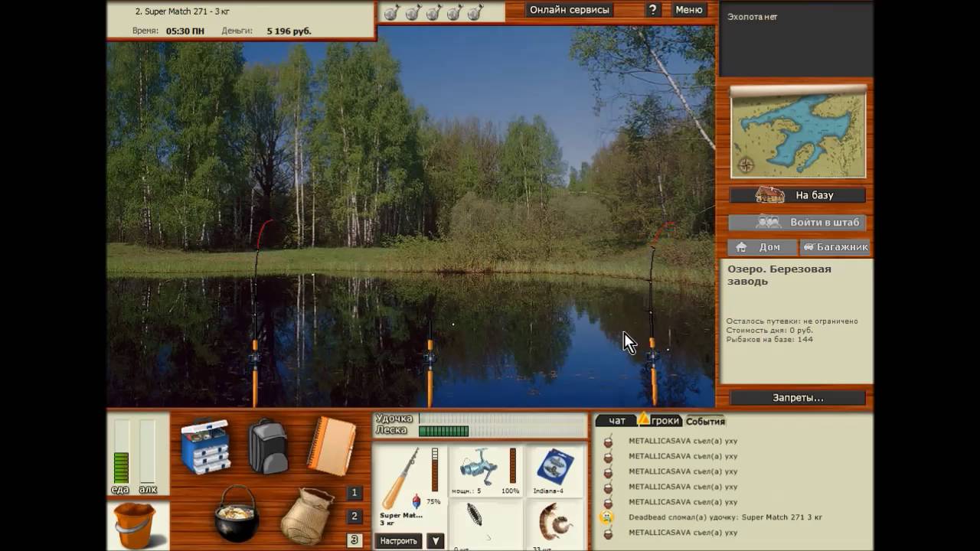Click the Озеро. Березовая заводь heading

coord(779,275)
